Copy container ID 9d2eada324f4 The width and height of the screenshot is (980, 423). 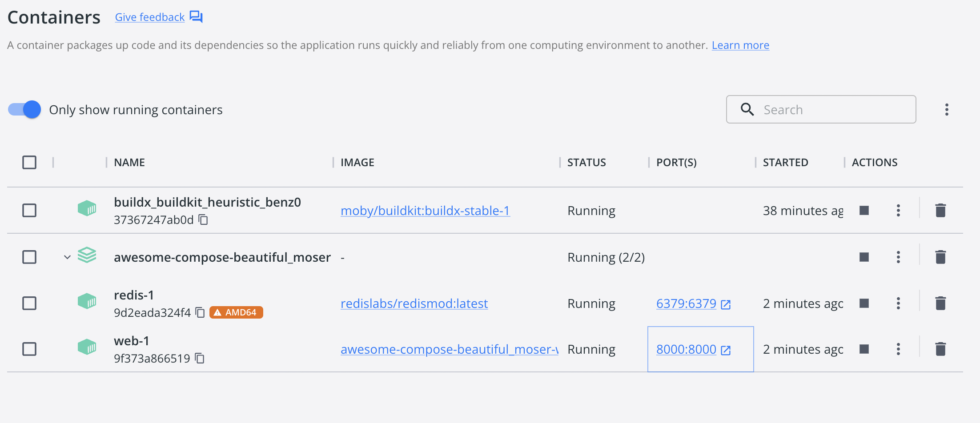coord(200,312)
